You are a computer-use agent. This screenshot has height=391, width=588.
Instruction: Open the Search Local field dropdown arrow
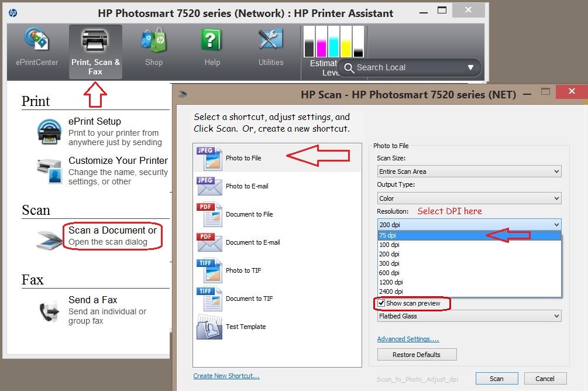pyautogui.click(x=471, y=67)
